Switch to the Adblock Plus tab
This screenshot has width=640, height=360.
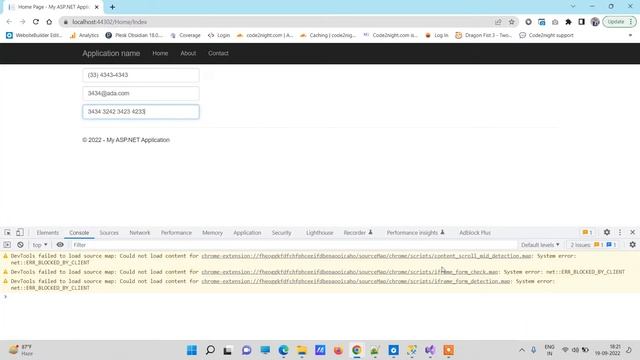pyautogui.click(x=475, y=233)
